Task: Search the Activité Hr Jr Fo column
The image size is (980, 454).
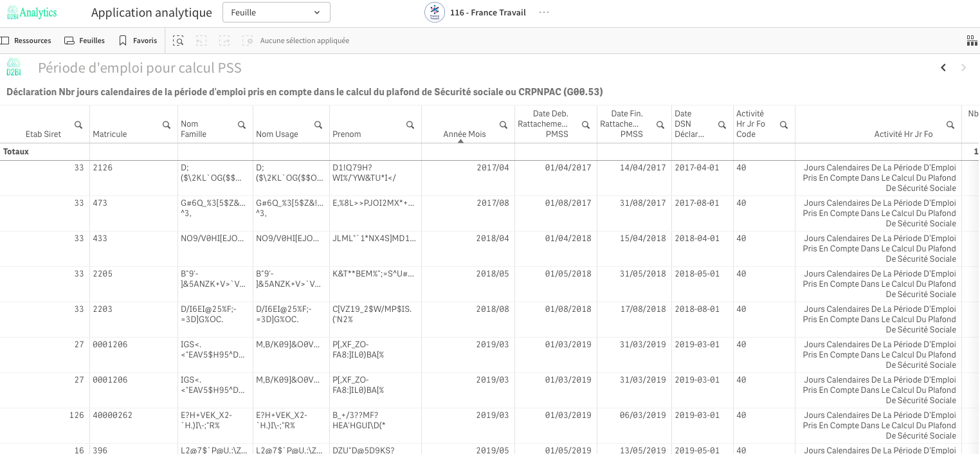Action: (950, 125)
